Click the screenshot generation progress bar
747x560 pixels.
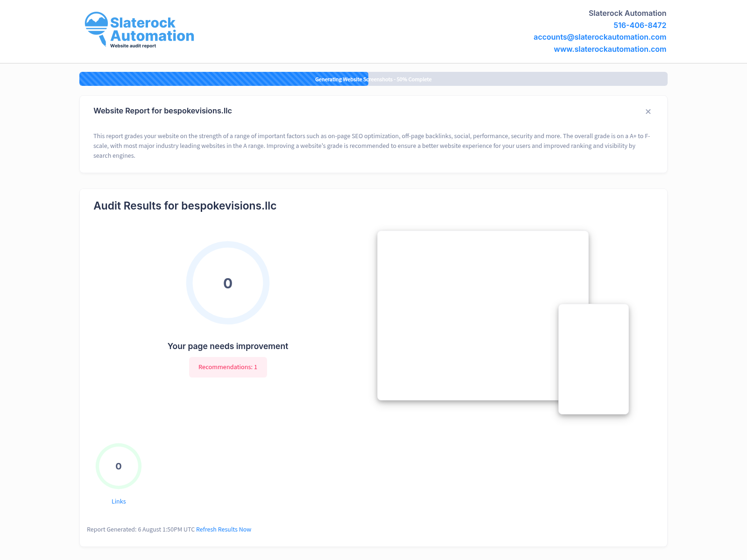pyautogui.click(x=373, y=79)
